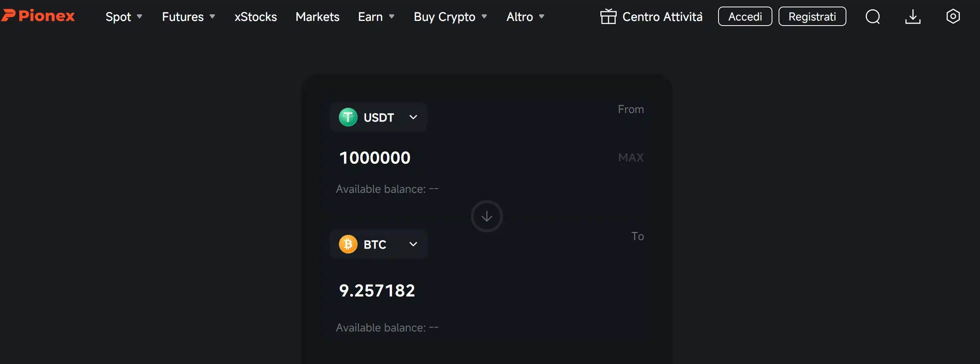The image size is (980, 364).
Task: Open the hexagon settings icon
Action: pyautogui.click(x=952, y=17)
